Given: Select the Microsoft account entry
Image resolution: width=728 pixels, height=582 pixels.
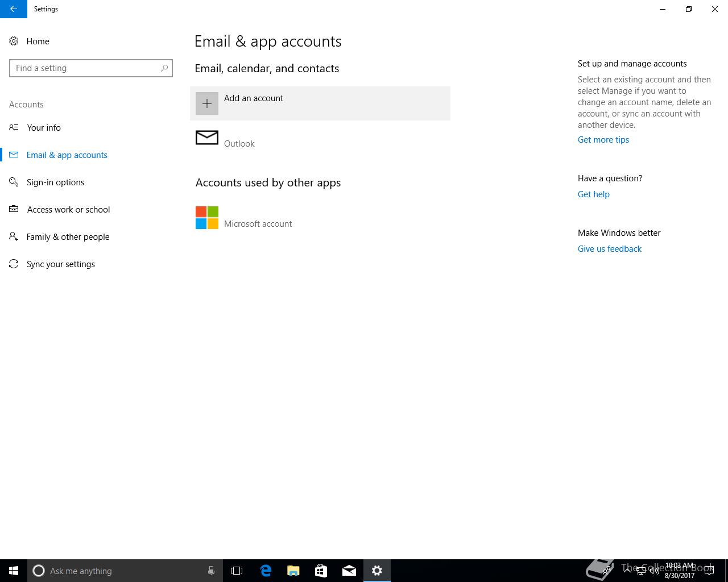Looking at the screenshot, I should pos(320,218).
